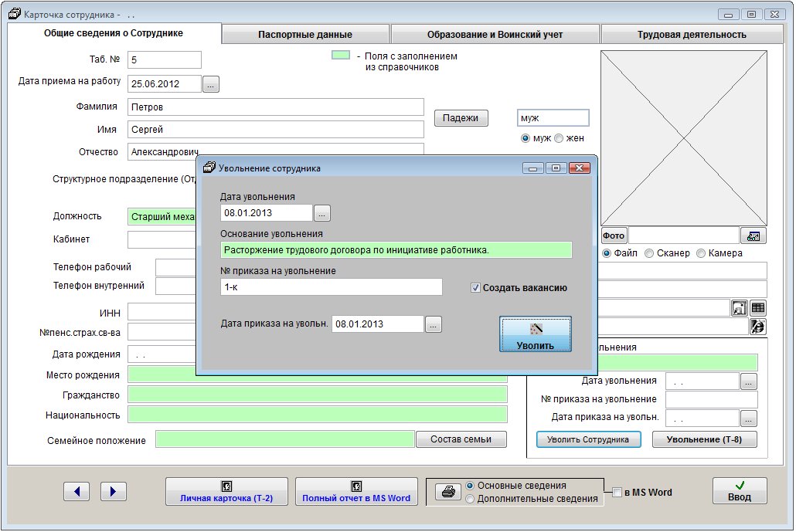
Task: Open date picker for Дата приема на работу
Action: [211, 84]
